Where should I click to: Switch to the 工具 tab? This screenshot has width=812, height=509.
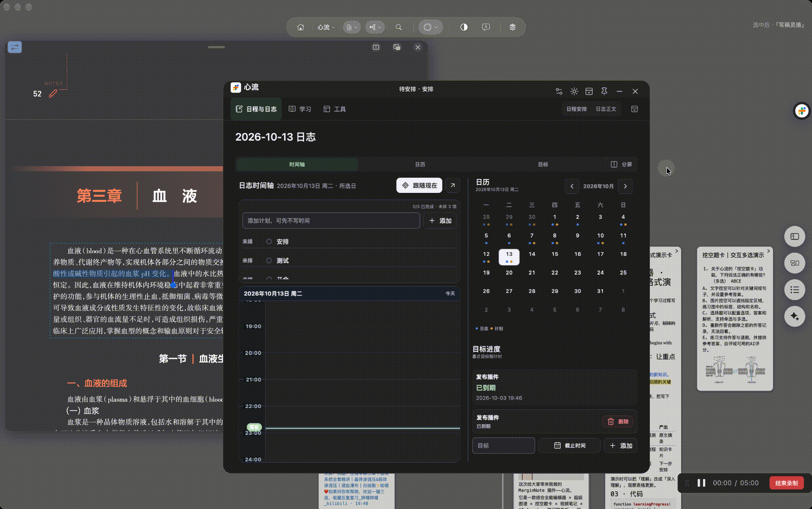[x=335, y=109]
